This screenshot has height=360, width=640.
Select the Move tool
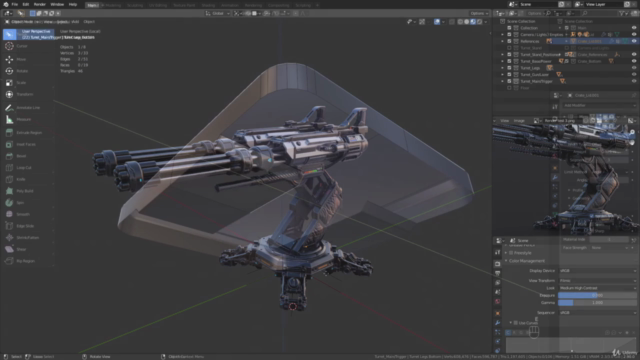pos(9,59)
